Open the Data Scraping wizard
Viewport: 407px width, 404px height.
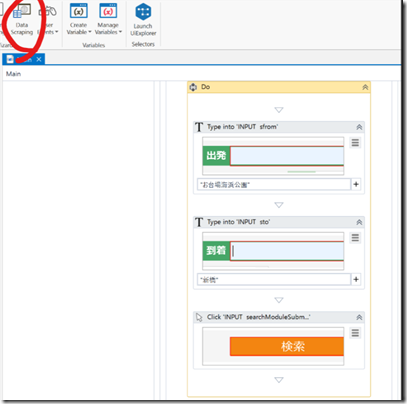click(x=22, y=19)
